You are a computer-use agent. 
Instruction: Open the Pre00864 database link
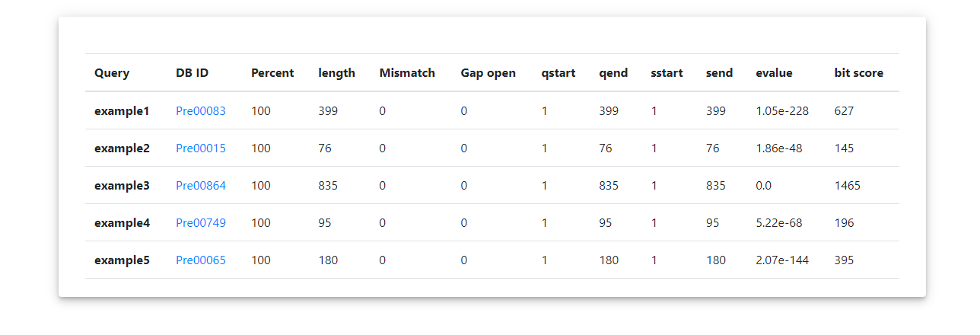tap(201, 186)
